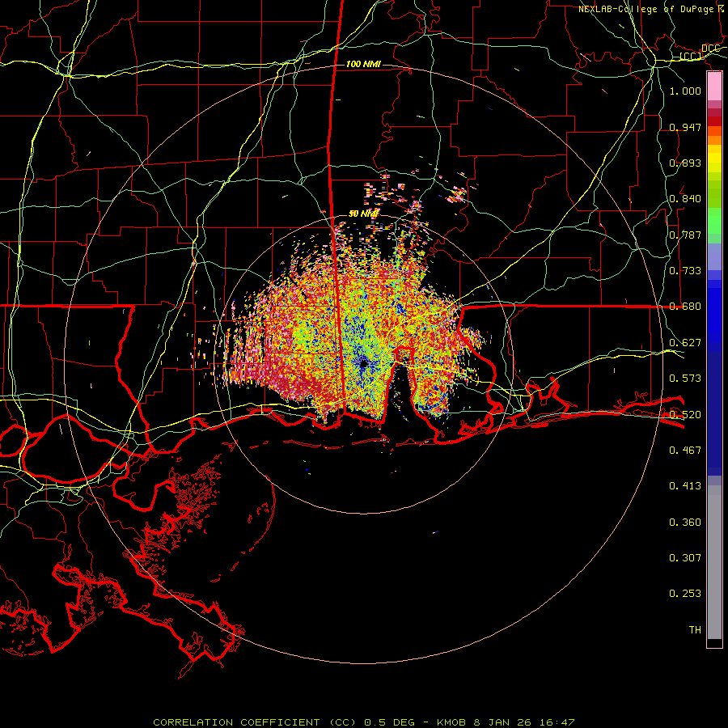Screen dimensions: 728x728
Task: Click the 0.360 scale value
Action: click(x=685, y=523)
